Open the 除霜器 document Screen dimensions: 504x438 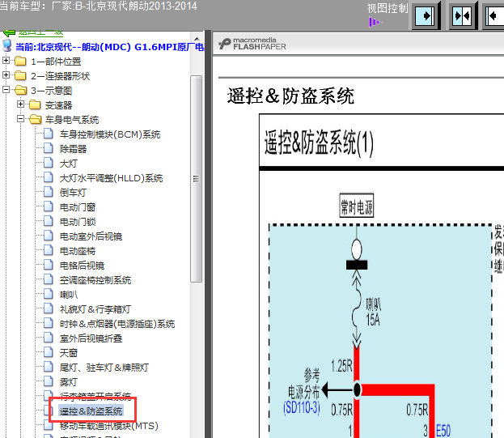click(74, 149)
